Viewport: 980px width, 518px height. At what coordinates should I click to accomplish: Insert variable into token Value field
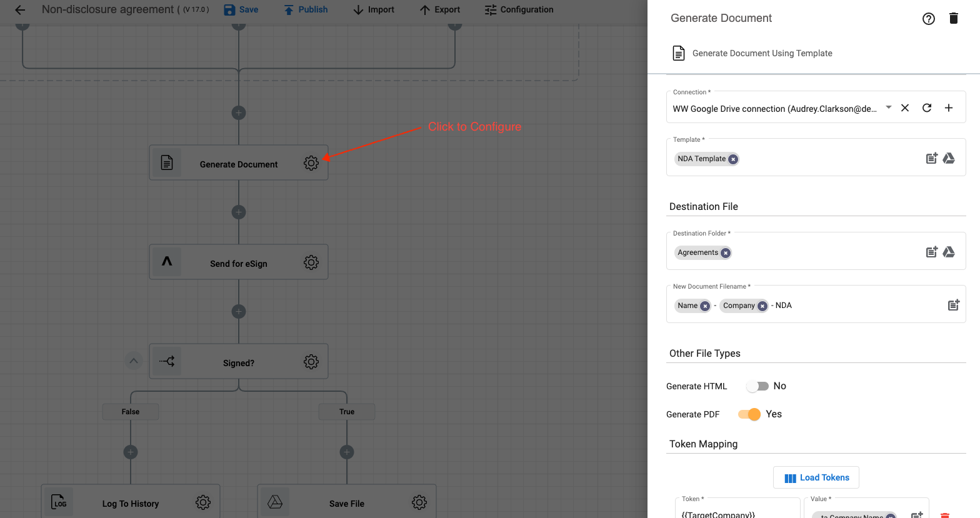917,515
